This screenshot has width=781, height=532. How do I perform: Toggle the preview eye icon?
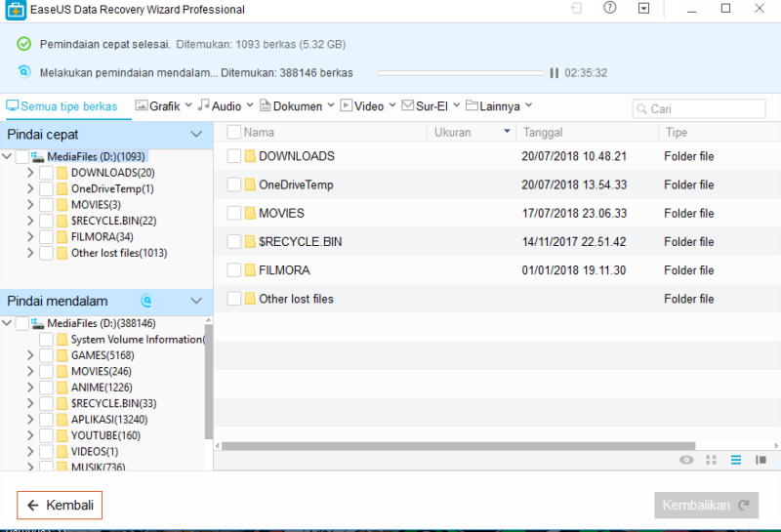686,460
